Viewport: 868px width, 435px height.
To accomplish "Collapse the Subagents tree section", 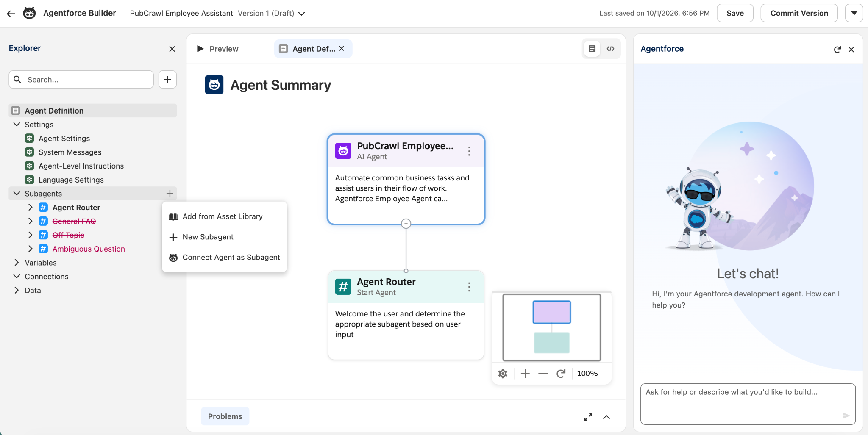I will click(x=17, y=194).
